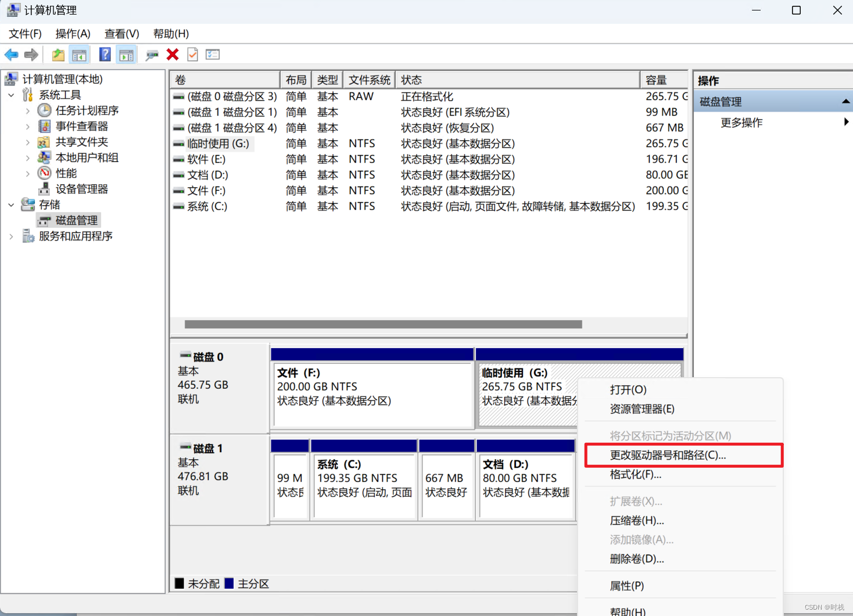The height and width of the screenshot is (616, 853).
Task: Select 磁盘管理 in the tree
Action: [77, 220]
